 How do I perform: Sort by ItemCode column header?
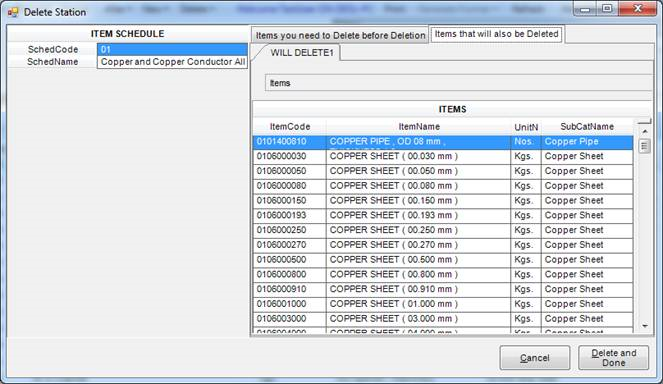click(290, 126)
